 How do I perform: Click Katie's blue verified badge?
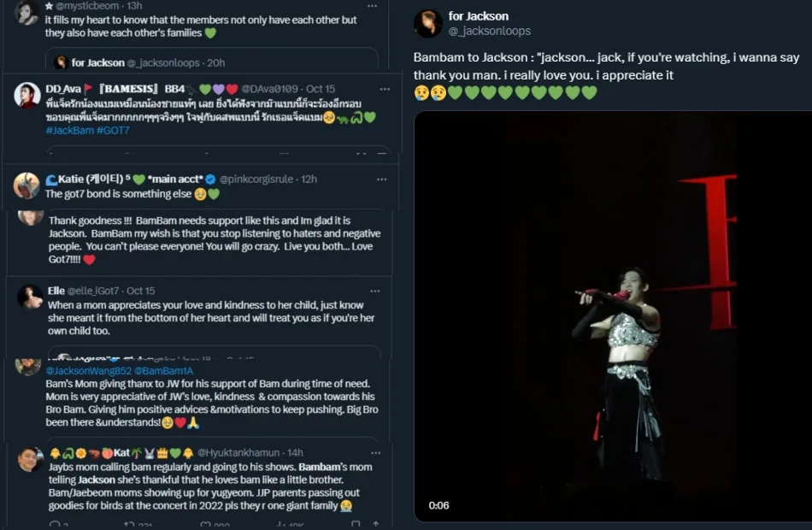[x=211, y=180]
